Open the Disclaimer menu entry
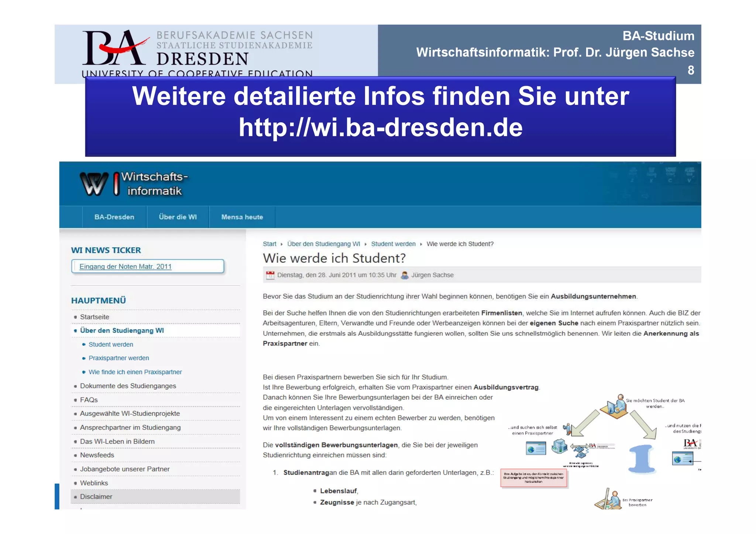This screenshot has width=756, height=534. point(96,497)
